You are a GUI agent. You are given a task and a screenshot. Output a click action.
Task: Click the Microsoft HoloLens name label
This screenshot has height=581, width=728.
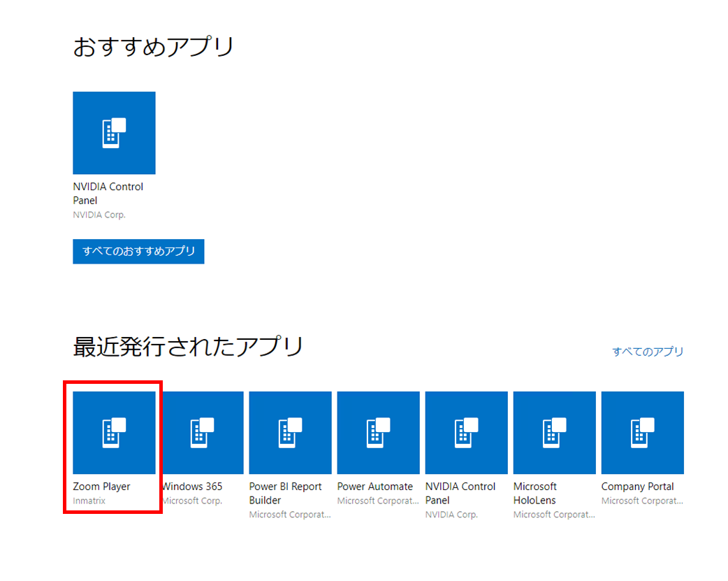click(x=535, y=493)
